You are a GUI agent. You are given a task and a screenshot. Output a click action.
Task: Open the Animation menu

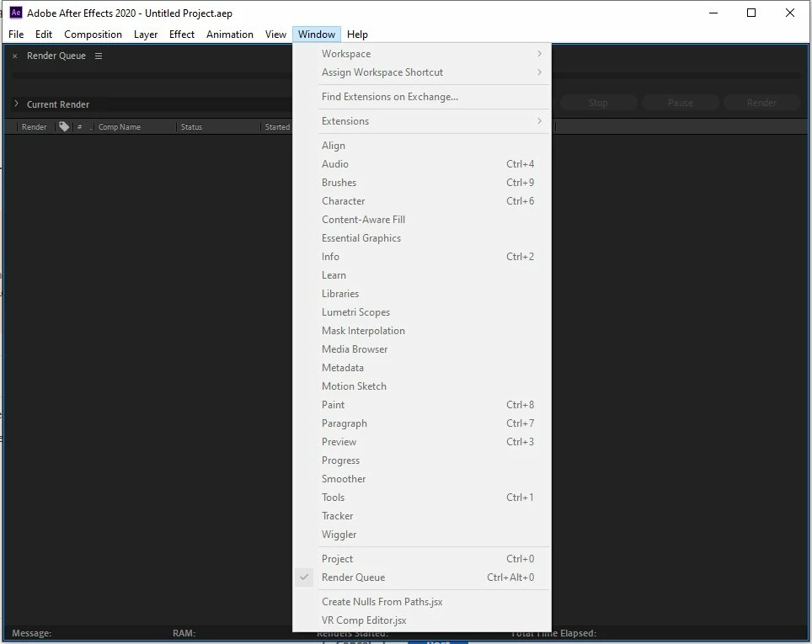pos(230,35)
